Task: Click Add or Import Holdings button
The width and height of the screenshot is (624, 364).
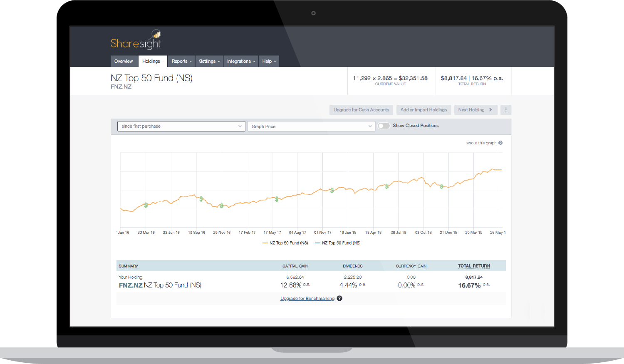Action: (423, 110)
